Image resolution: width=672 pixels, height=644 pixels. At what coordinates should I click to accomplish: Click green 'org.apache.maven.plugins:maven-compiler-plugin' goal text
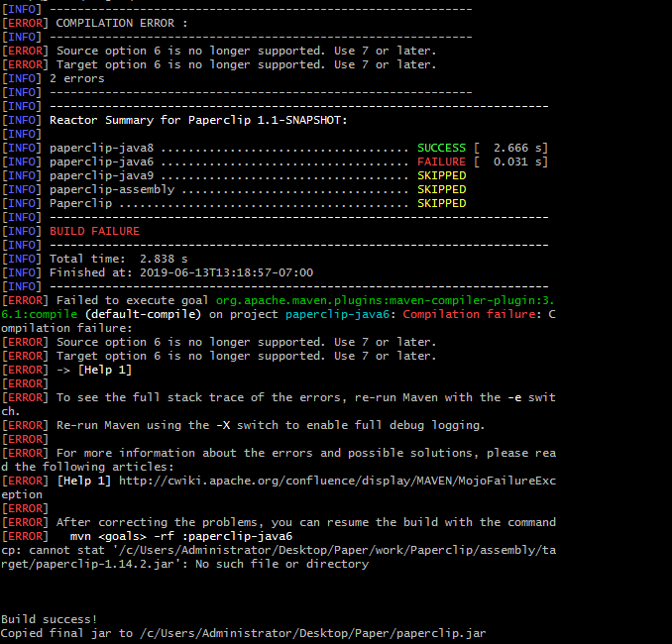[385, 301]
